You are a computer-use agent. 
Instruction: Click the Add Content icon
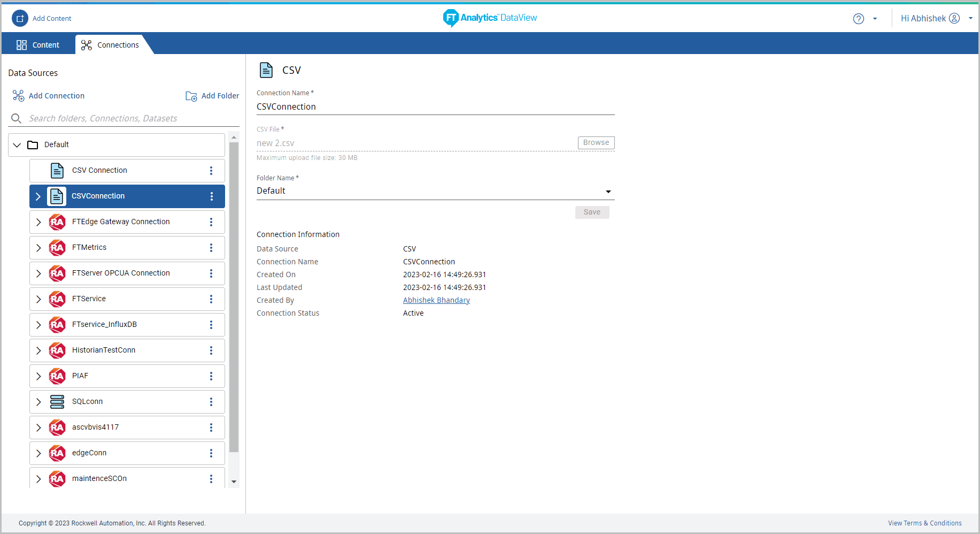pyautogui.click(x=20, y=18)
